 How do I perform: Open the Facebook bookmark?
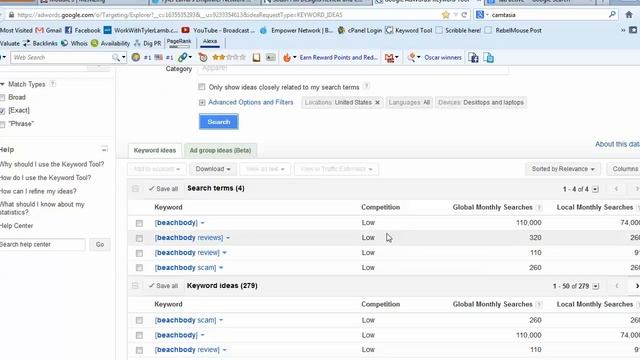82,30
